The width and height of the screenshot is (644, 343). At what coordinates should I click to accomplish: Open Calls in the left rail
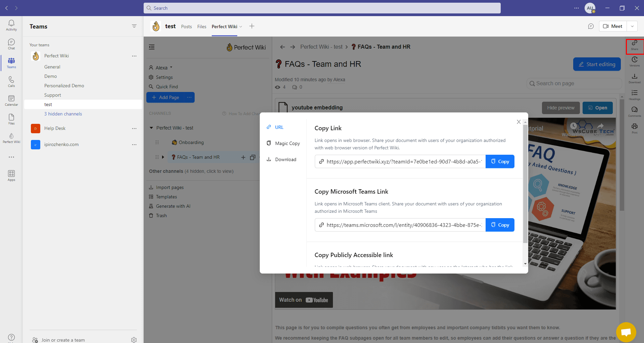pyautogui.click(x=11, y=82)
